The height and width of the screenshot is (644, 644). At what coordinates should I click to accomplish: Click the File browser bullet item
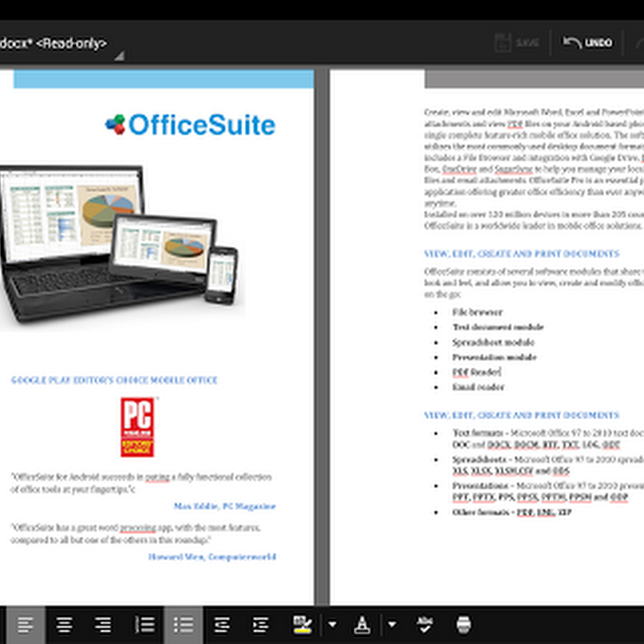[x=477, y=312]
